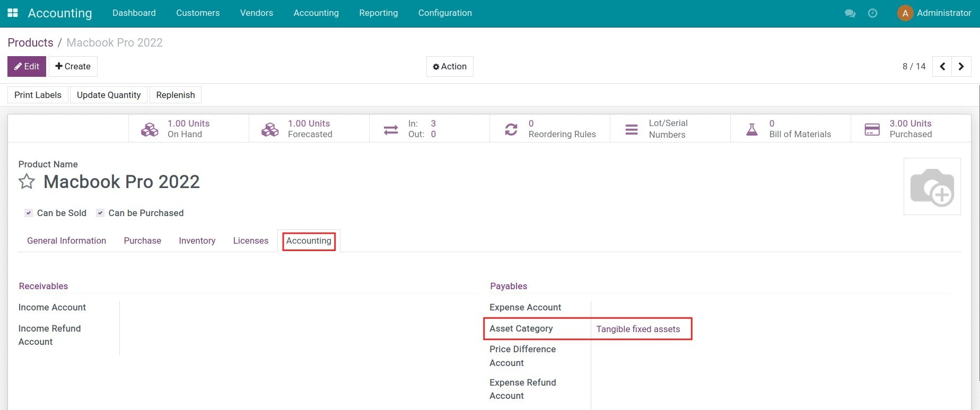Open Configuration menu

click(x=445, y=13)
